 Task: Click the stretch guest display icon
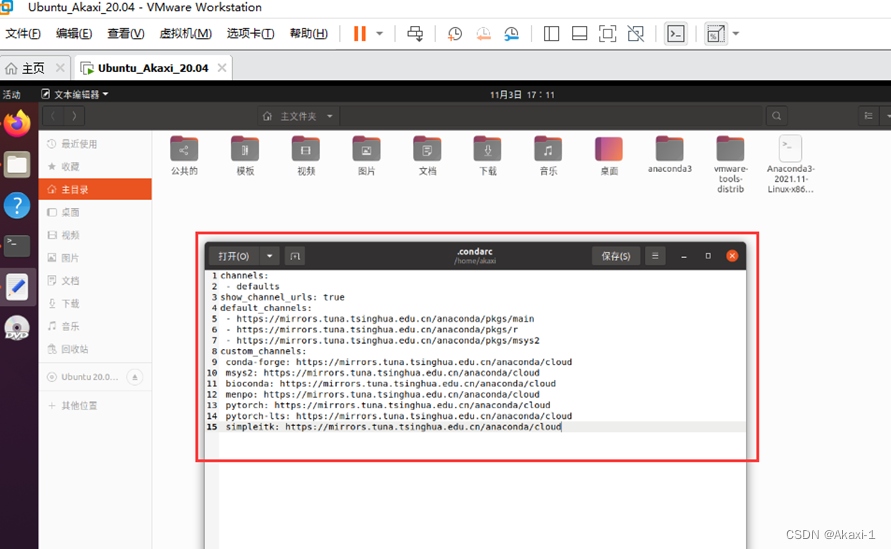(x=715, y=34)
